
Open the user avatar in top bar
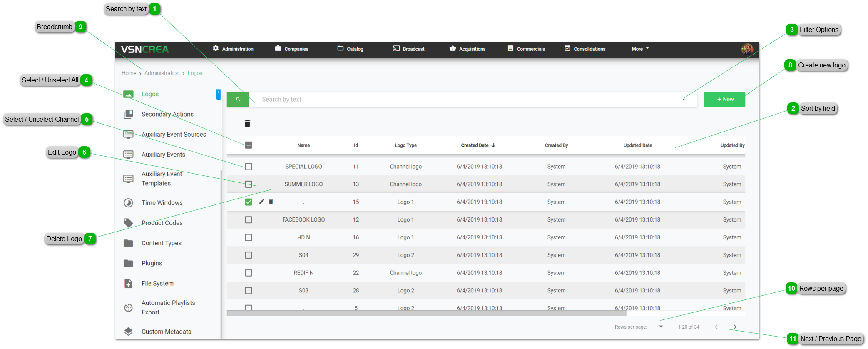747,49
